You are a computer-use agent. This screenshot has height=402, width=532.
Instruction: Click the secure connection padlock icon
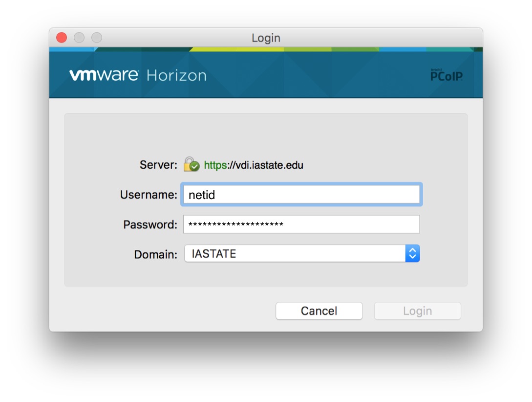pos(192,164)
